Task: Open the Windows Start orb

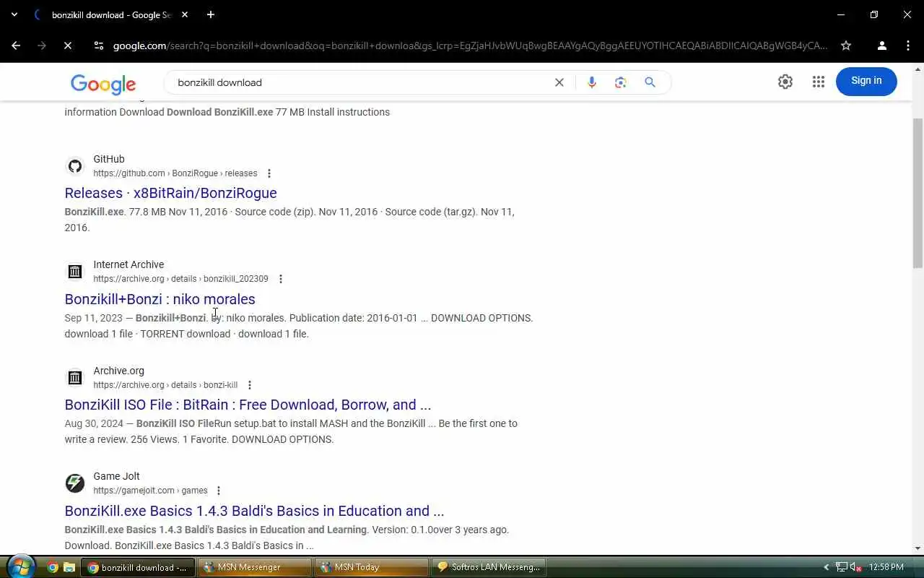Action: (x=20, y=566)
